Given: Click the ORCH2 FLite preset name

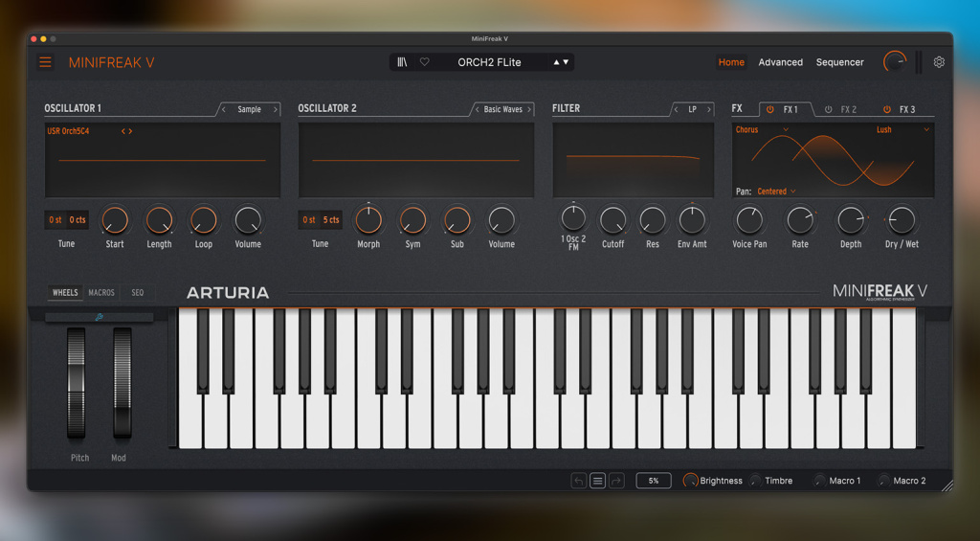Looking at the screenshot, I should click(x=489, y=62).
